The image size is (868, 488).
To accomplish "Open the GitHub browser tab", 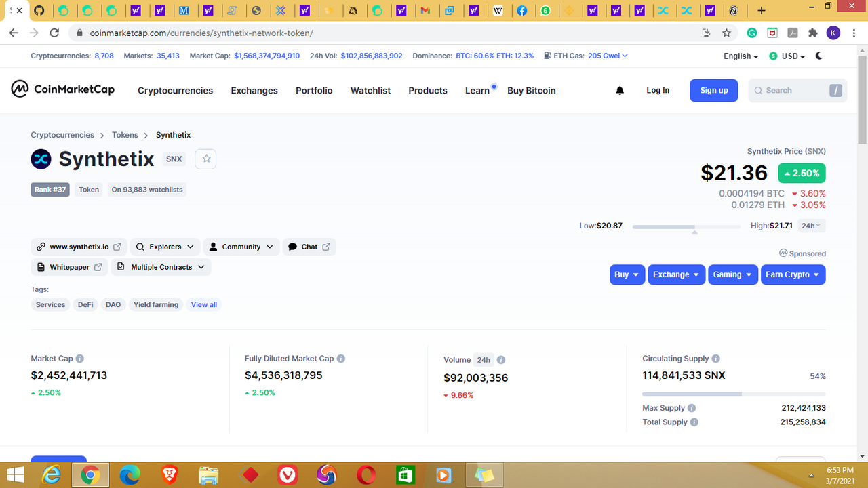I will pos(39,11).
